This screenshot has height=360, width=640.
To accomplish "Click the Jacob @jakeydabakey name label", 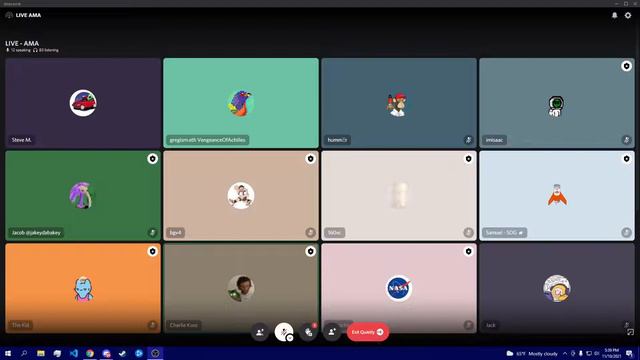I will click(x=36, y=233).
